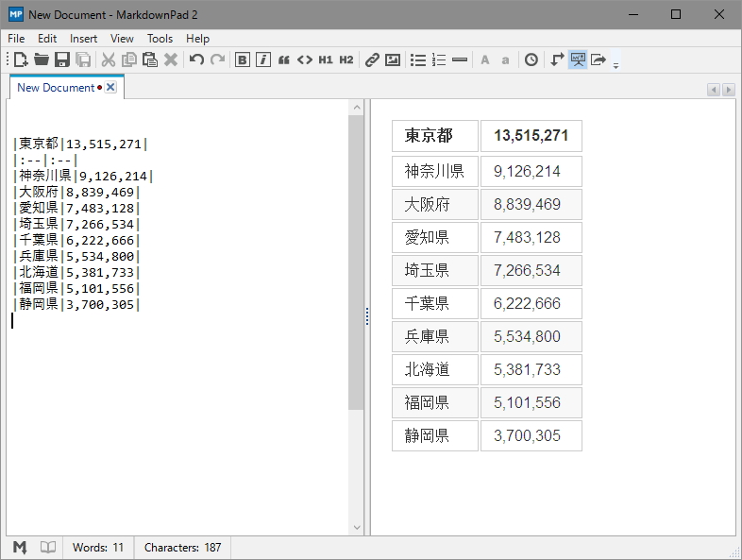Click the 神奈川県 cell in preview
The width and height of the screenshot is (742, 560).
pyautogui.click(x=435, y=171)
